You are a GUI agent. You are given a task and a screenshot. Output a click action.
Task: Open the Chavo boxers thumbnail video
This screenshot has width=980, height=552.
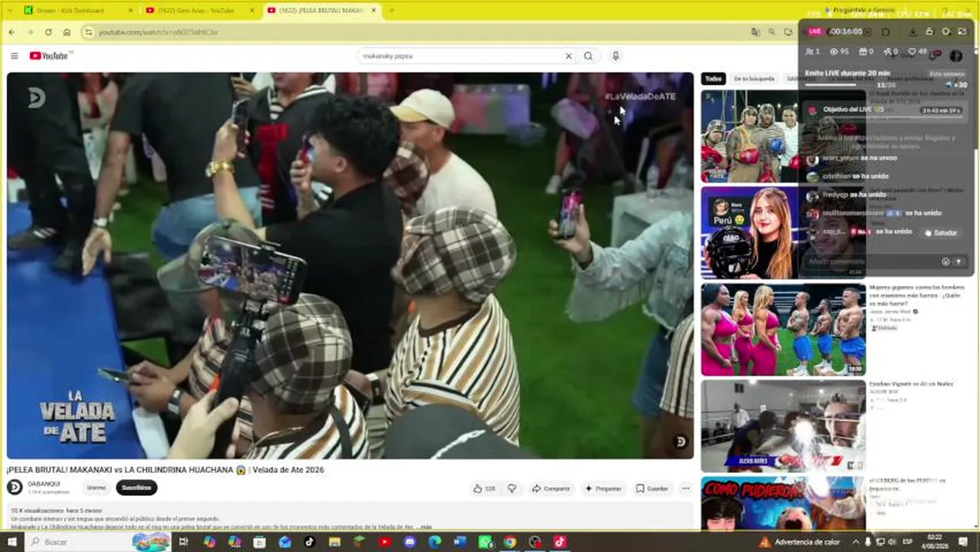(x=783, y=136)
